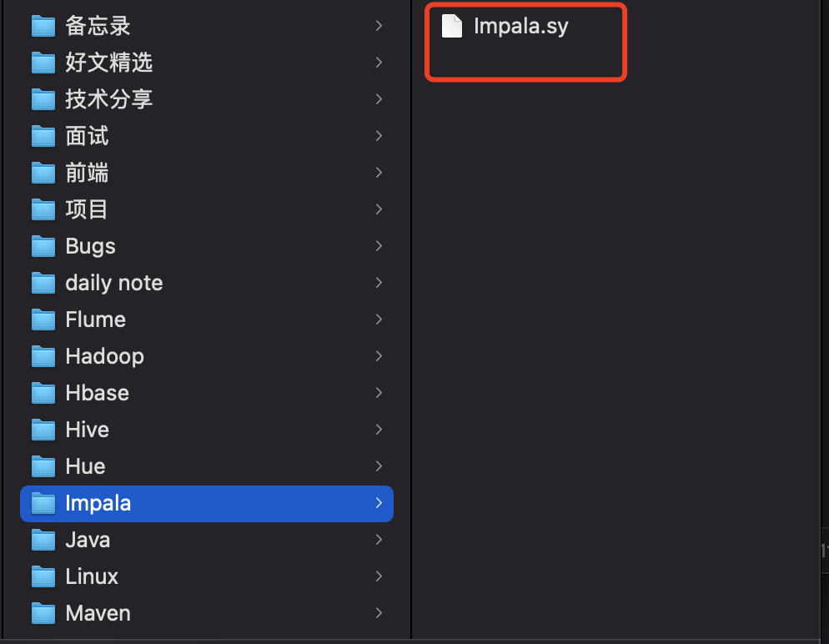Image resolution: width=829 pixels, height=644 pixels.
Task: Click the Impala.sy document icon
Action: point(451,26)
